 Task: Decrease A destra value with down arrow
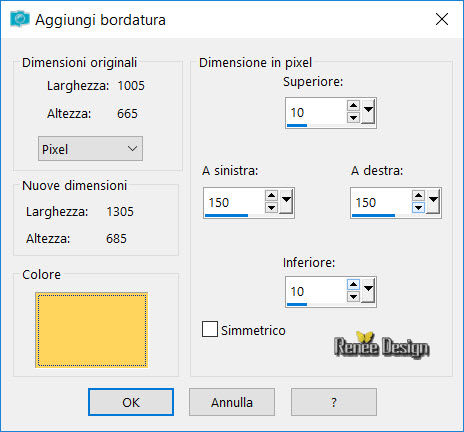click(418, 208)
